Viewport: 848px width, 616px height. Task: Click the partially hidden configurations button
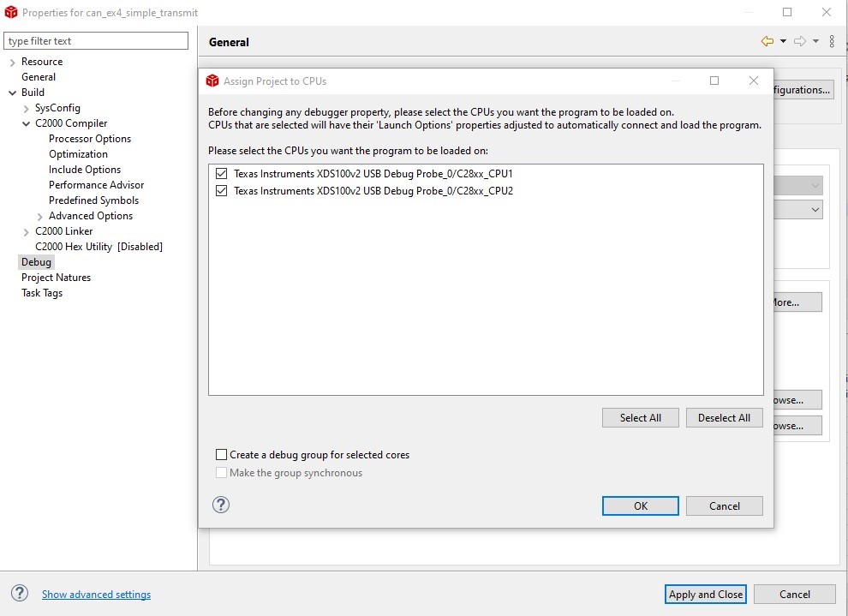[803, 90]
